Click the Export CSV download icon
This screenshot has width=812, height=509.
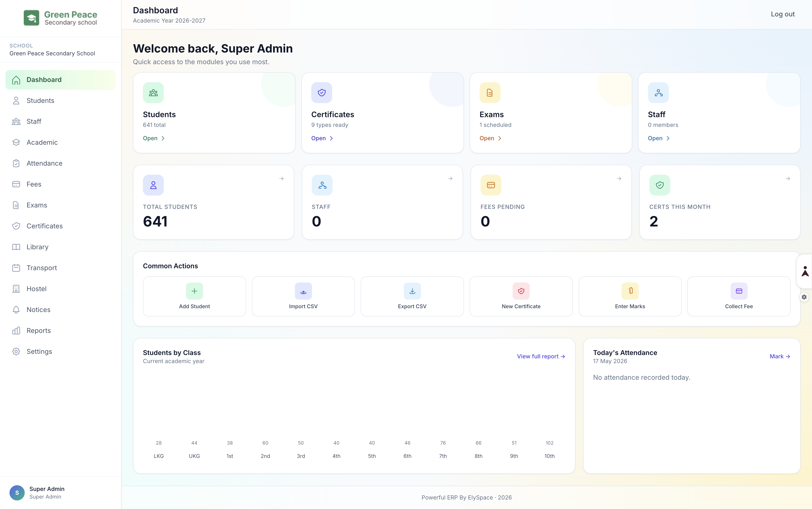[x=412, y=291]
